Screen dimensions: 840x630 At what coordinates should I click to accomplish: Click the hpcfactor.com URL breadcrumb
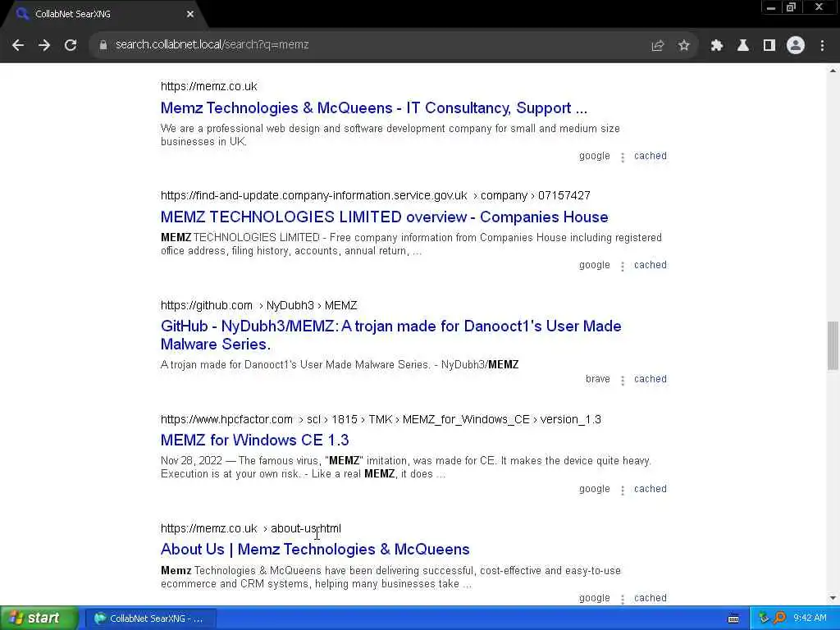(381, 419)
